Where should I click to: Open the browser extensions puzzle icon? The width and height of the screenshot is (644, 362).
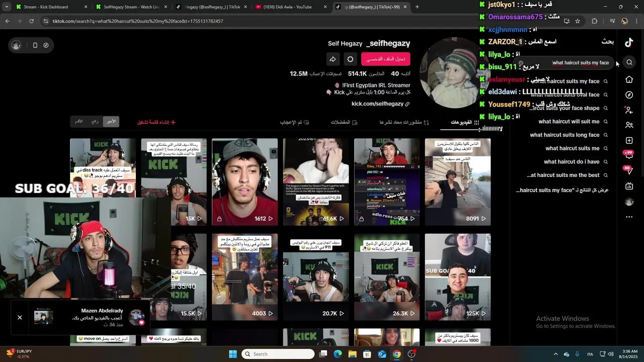click(595, 21)
